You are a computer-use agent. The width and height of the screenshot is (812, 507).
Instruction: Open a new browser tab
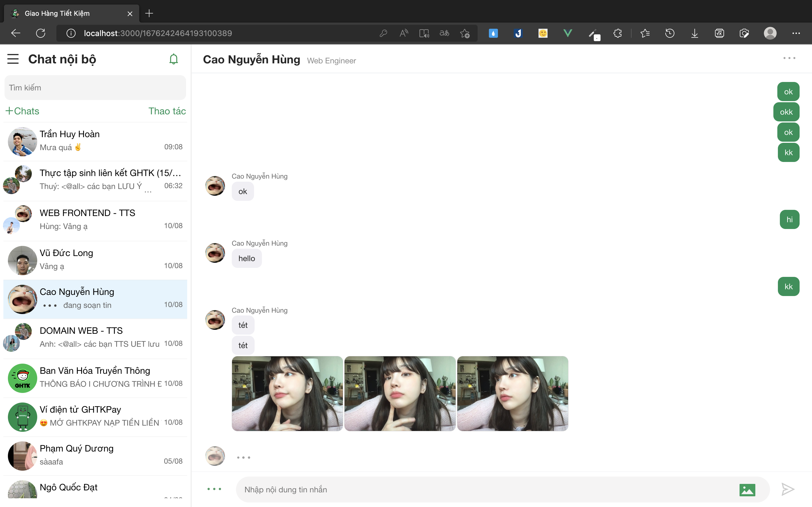(149, 14)
